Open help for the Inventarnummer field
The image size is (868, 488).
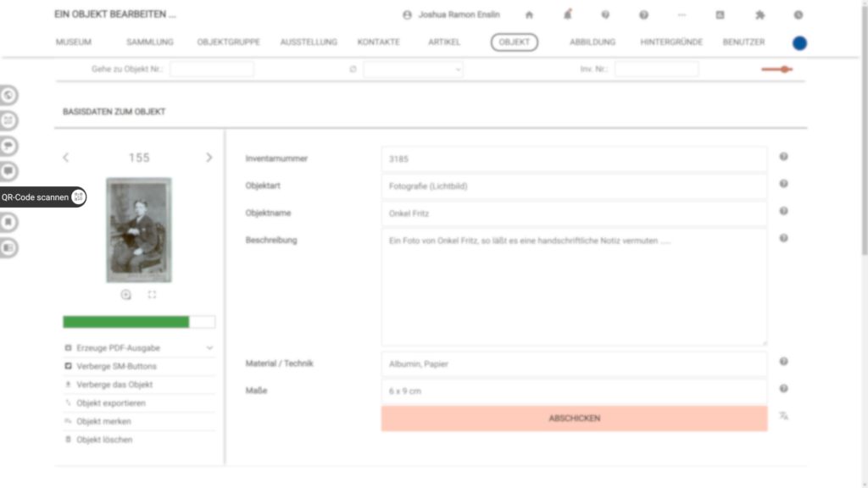tap(784, 157)
